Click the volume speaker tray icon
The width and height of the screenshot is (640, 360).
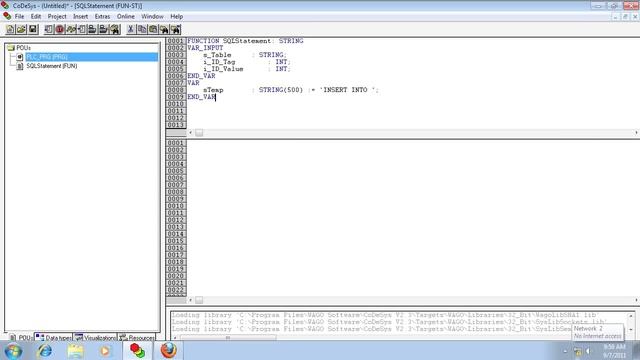(588, 351)
